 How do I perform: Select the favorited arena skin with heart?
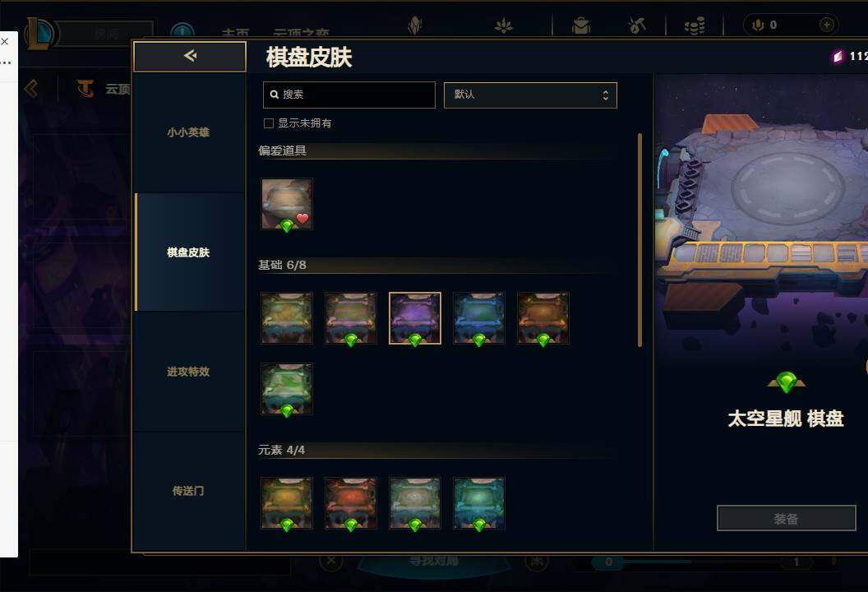[x=287, y=204]
